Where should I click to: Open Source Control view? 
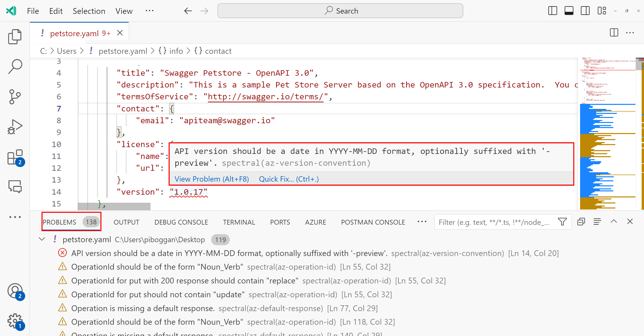pyautogui.click(x=15, y=97)
